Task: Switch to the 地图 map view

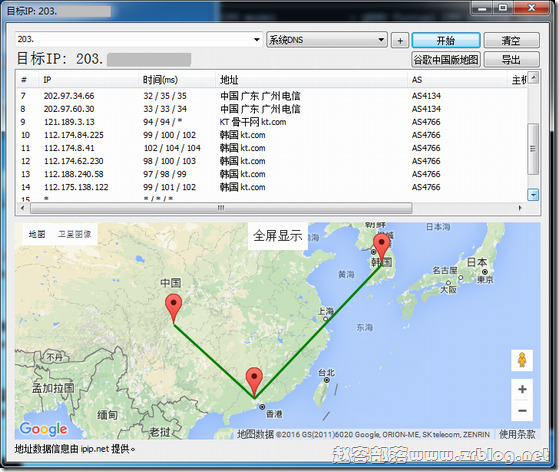Action: coord(37,234)
